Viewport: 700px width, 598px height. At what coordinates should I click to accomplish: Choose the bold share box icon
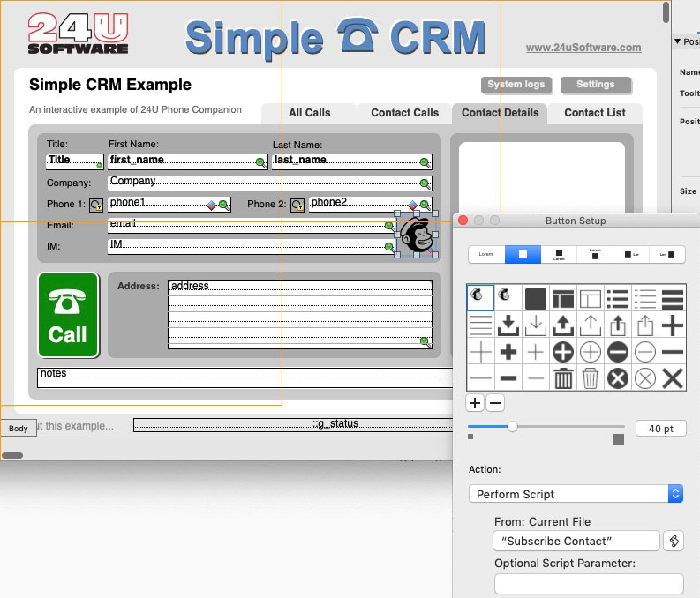(618, 325)
